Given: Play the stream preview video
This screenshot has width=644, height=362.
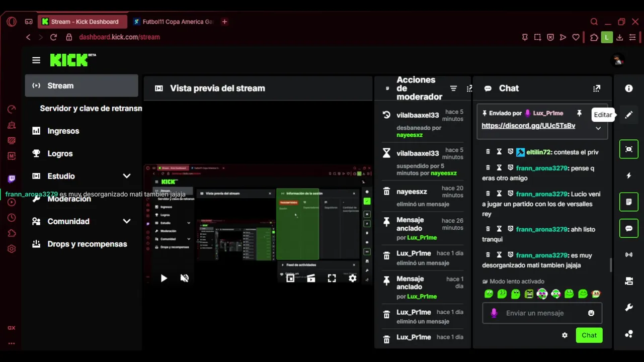Looking at the screenshot, I should (164, 278).
